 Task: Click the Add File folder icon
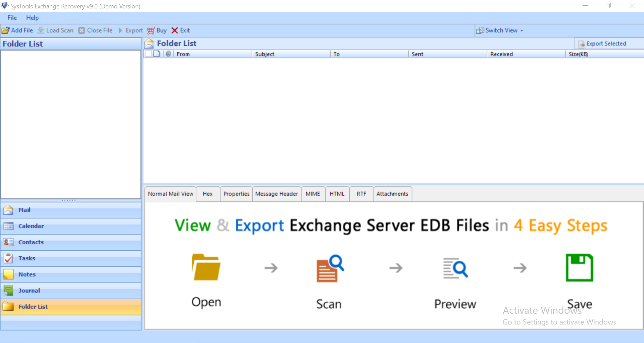(5, 31)
